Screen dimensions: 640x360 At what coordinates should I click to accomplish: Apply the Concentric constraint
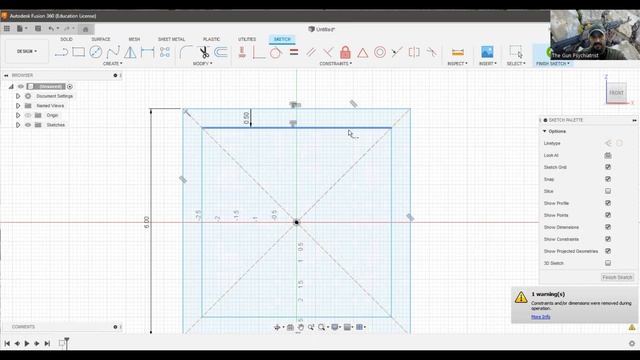coord(380,52)
